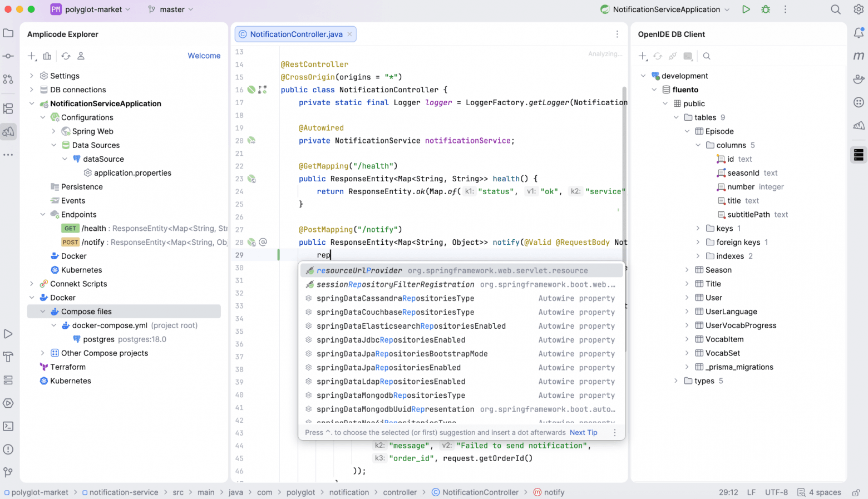The image size is (868, 499).
Task: Click the UTF-8 encoding status
Action: coord(776,492)
